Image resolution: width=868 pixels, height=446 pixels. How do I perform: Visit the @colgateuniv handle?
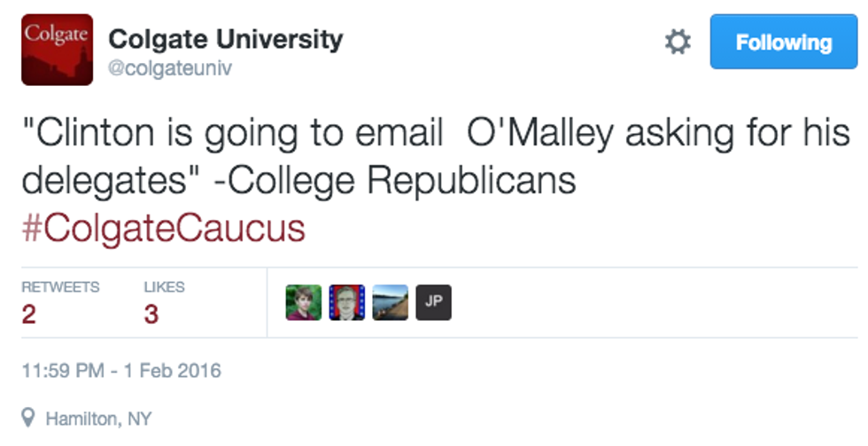pos(170,68)
